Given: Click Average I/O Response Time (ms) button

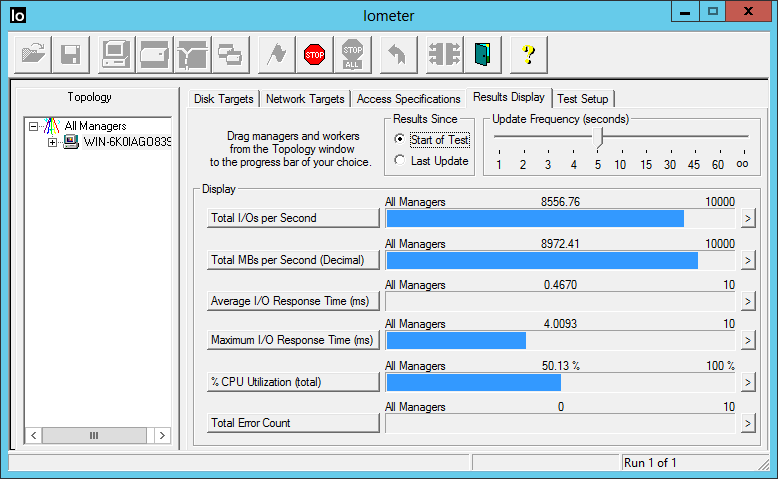Looking at the screenshot, I should pos(293,301).
